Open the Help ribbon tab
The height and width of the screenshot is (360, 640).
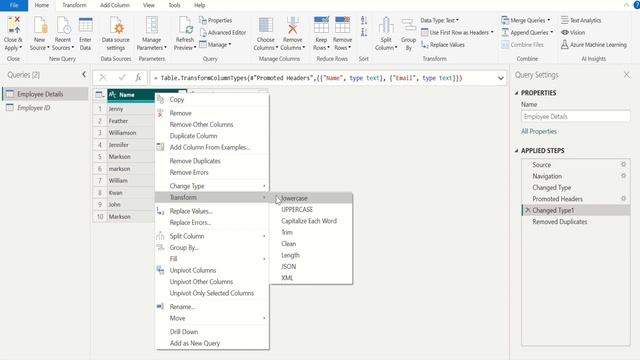200,5
